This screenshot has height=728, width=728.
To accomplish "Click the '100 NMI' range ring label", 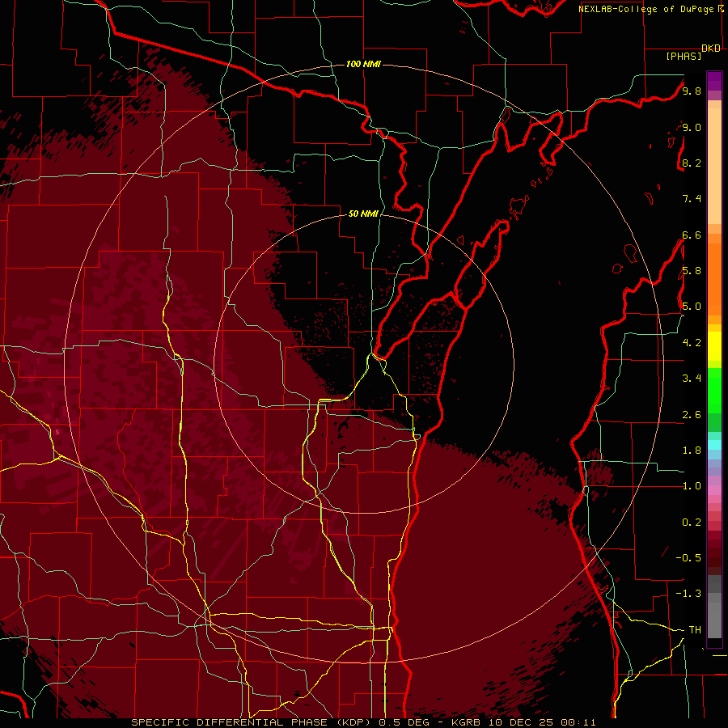I will tap(363, 64).
